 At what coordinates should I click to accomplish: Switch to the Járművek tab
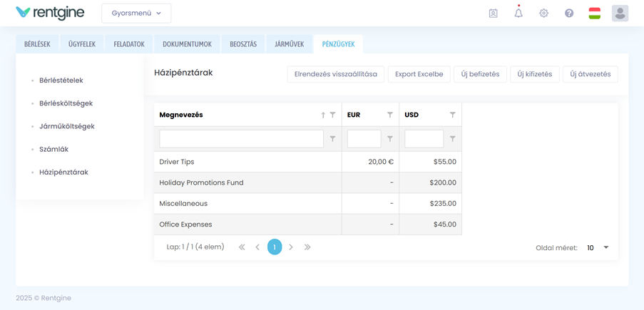290,44
